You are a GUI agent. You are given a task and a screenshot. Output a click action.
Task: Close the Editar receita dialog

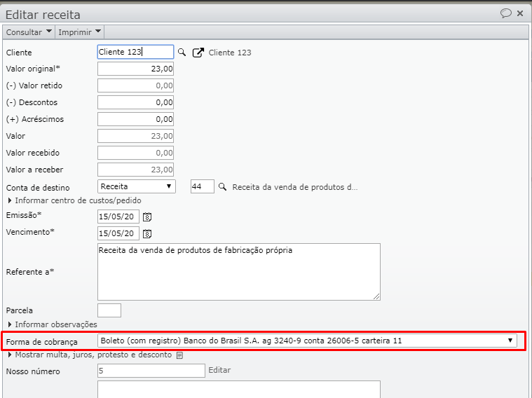point(520,13)
